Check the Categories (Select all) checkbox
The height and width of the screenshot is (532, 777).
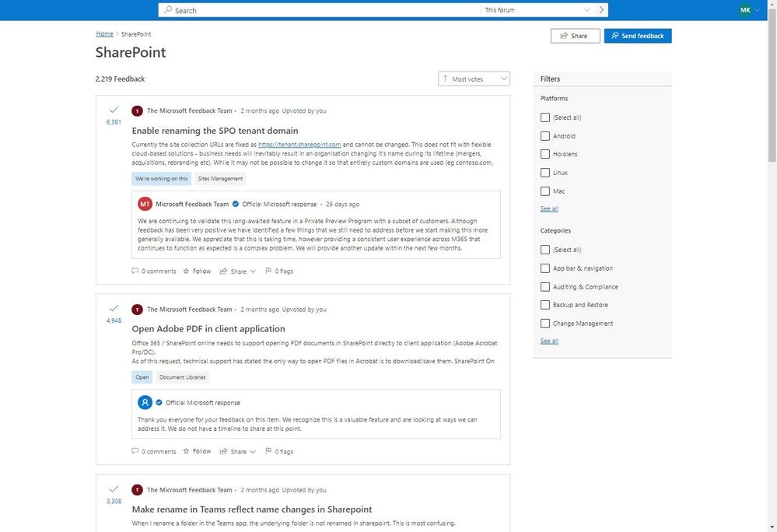pos(545,250)
